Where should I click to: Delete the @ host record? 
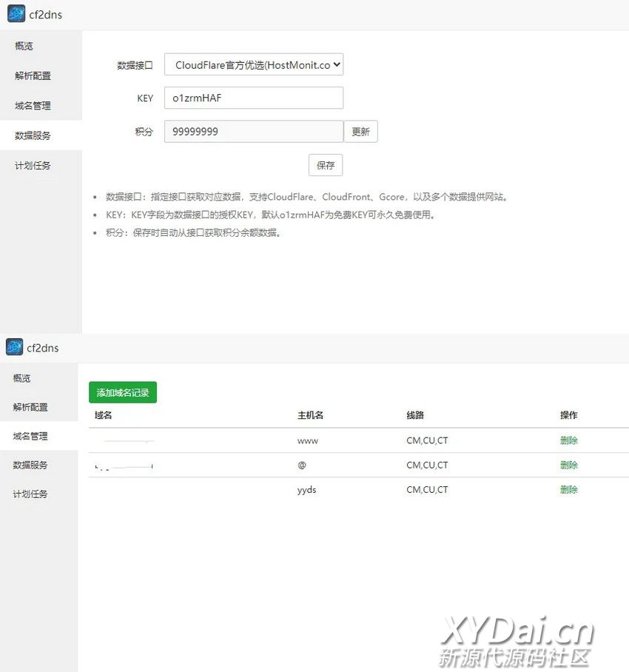[x=568, y=465]
